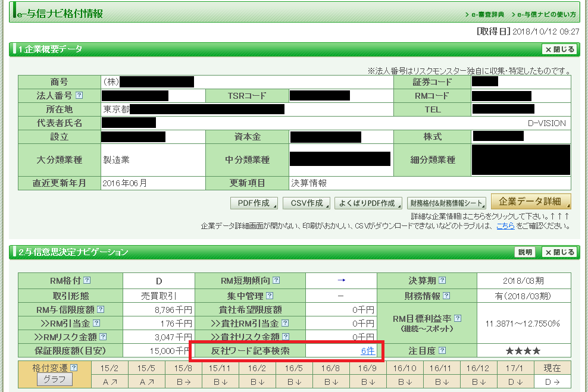Click help icon next to 法人番号
The width and height of the screenshot is (588, 392).
tap(79, 96)
